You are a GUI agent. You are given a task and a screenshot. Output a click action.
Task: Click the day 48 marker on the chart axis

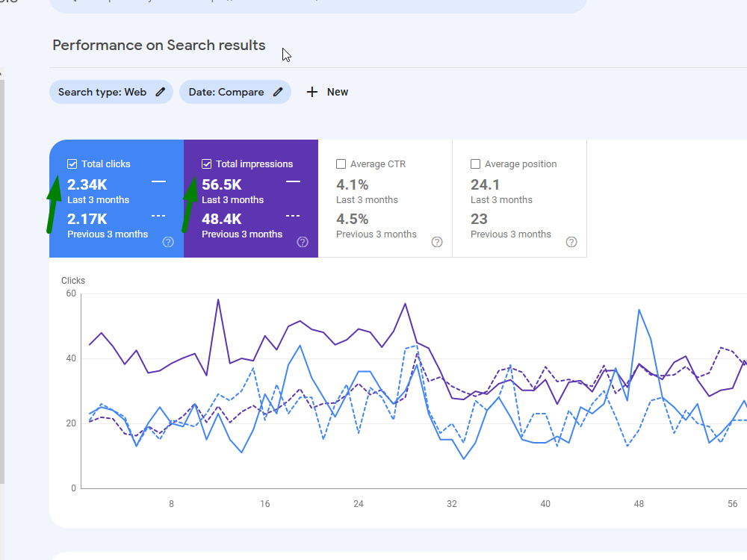click(639, 504)
